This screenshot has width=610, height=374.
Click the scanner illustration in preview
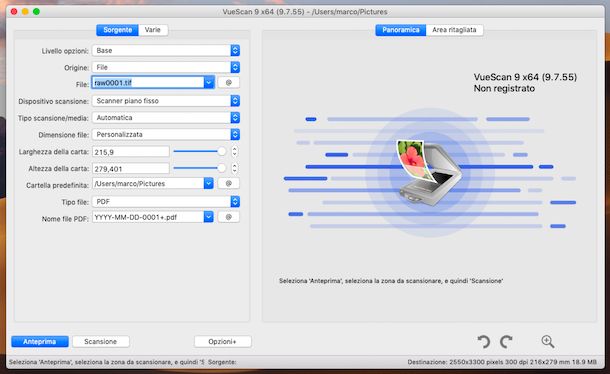coord(429,172)
